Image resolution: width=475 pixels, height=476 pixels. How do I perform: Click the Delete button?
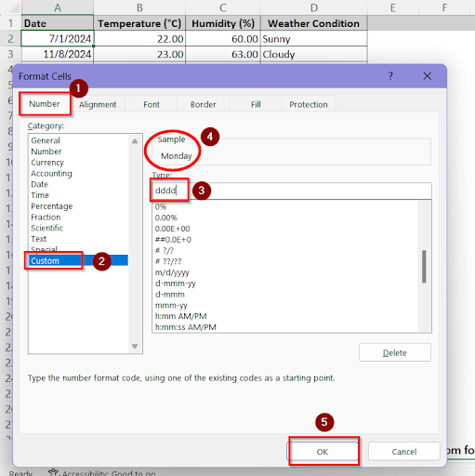[395, 352]
